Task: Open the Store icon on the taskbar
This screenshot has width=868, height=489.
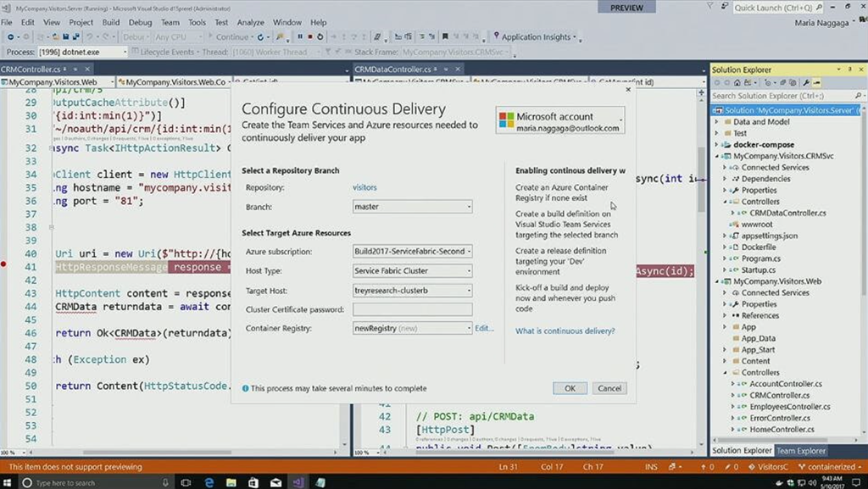Action: pos(253,482)
